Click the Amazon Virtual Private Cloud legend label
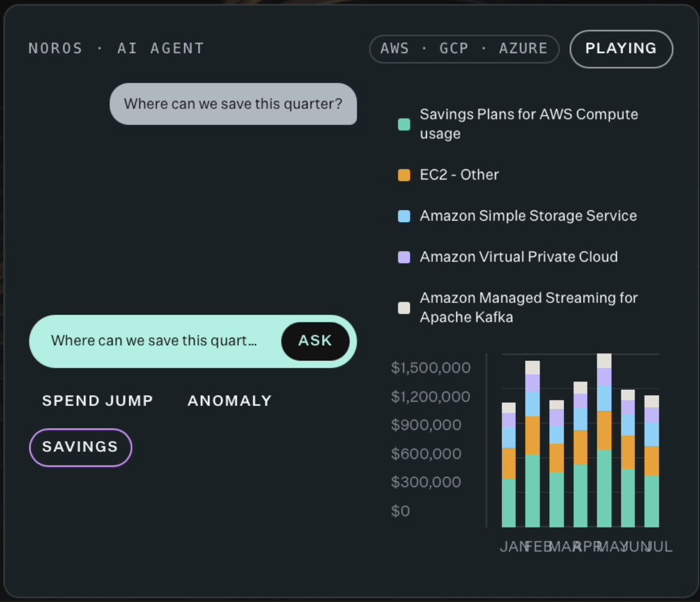The image size is (700, 602). (519, 257)
